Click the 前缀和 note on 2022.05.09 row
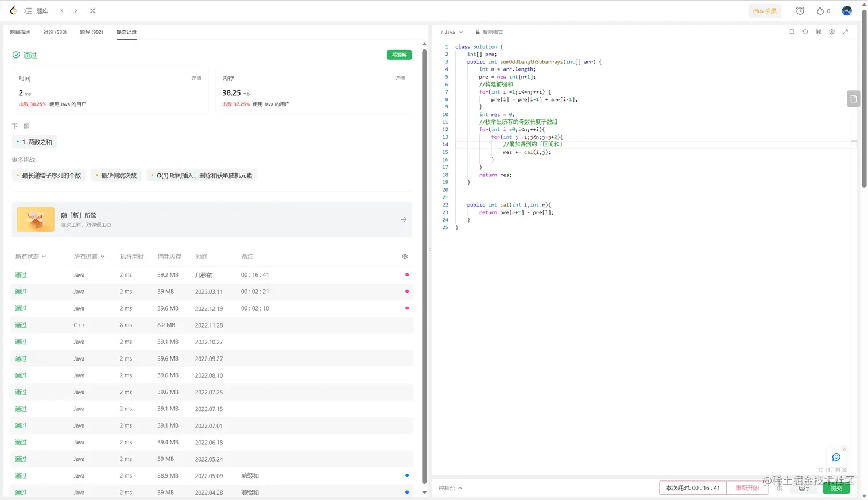Viewport: 868px width, 500px height. [x=250, y=476]
